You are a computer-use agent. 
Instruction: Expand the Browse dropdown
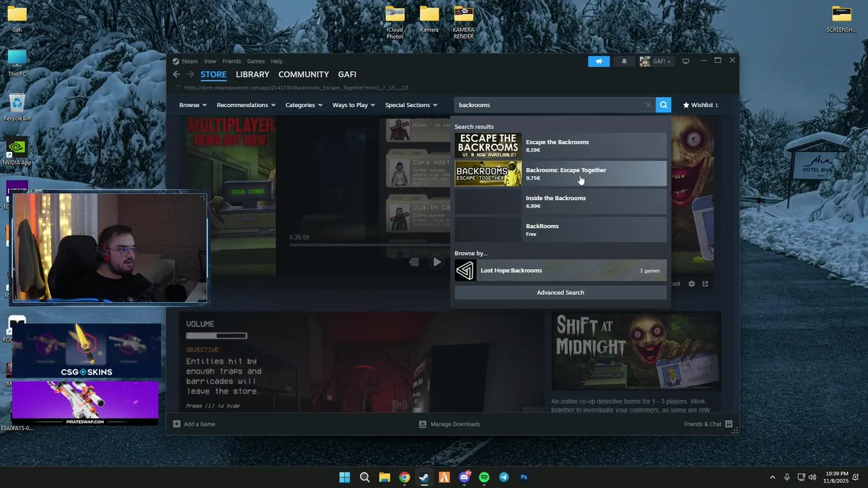tap(192, 105)
